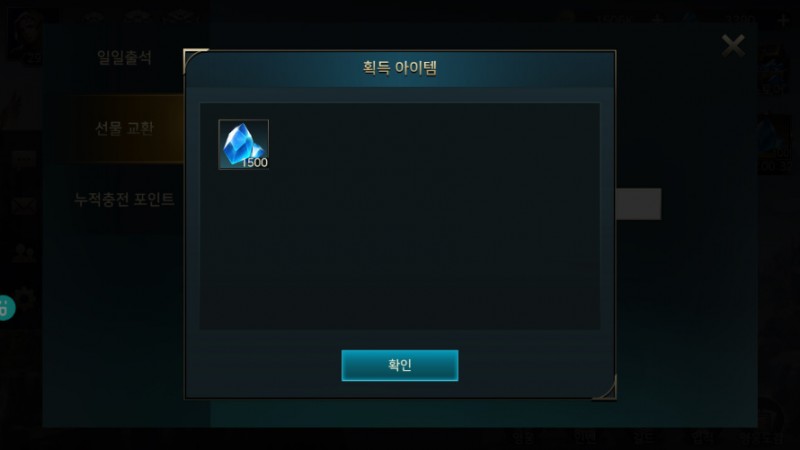Image resolution: width=800 pixels, height=450 pixels.
Task: Open the mailbox envelope icon
Action: [23, 206]
